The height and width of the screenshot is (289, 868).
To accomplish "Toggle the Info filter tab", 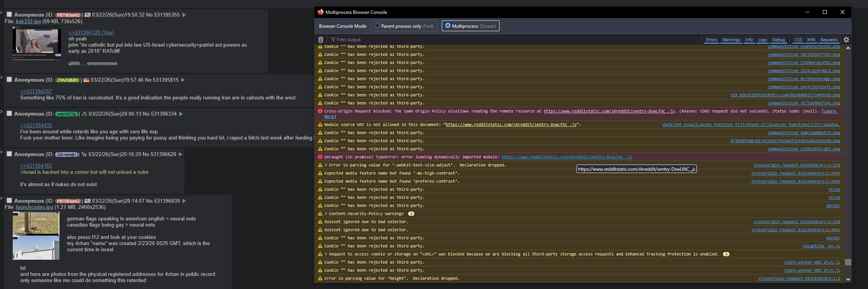I will pyautogui.click(x=749, y=40).
